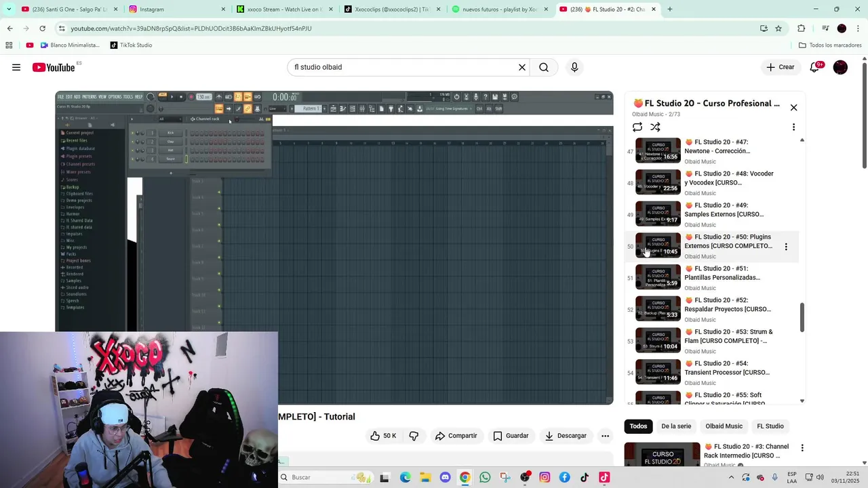Play playlist video #48 Vocoder y Vocodex

click(x=712, y=183)
